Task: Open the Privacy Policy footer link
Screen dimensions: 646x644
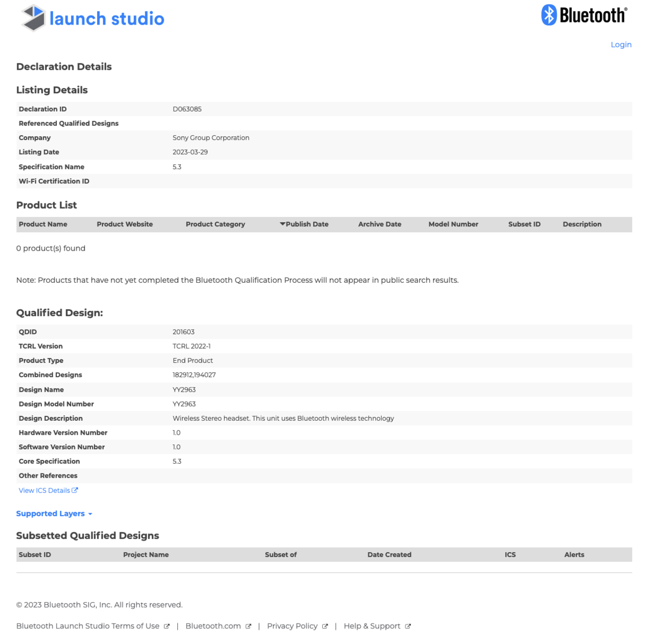Action: pyautogui.click(x=292, y=626)
